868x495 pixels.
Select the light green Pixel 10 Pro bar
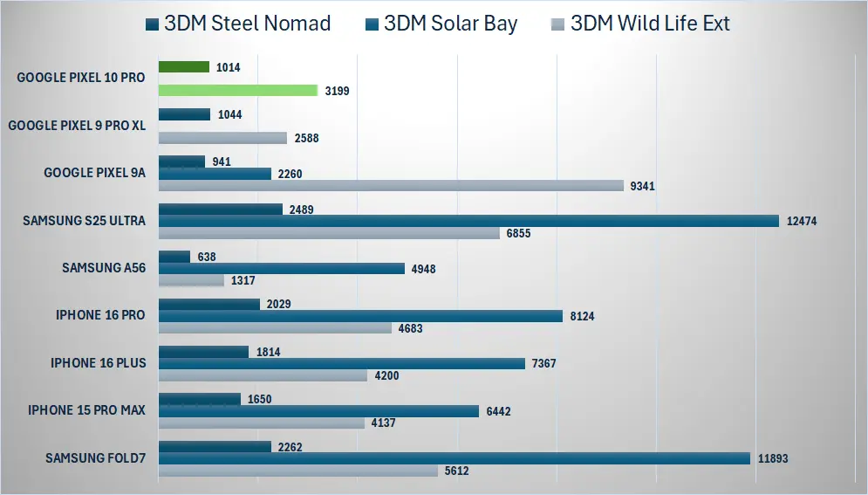point(238,90)
